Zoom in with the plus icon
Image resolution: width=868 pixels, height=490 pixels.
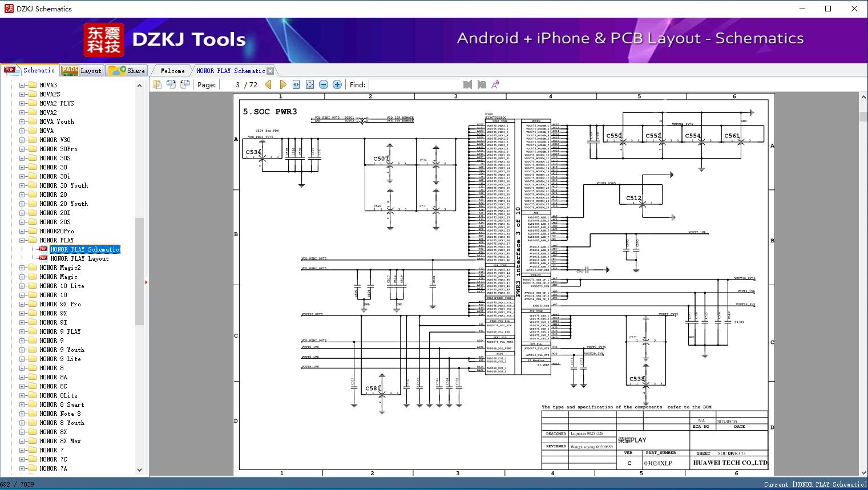[337, 84]
